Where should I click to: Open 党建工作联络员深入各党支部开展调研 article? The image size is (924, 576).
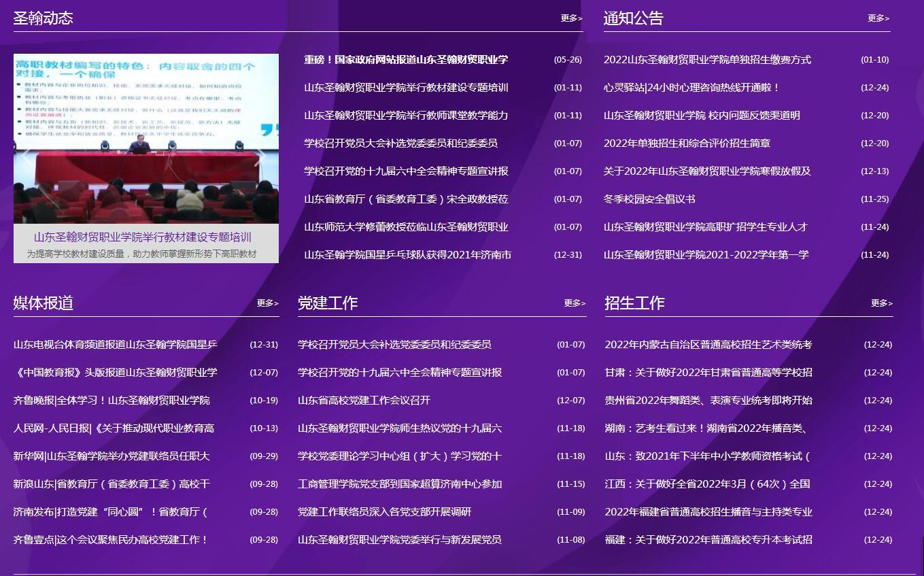384,512
